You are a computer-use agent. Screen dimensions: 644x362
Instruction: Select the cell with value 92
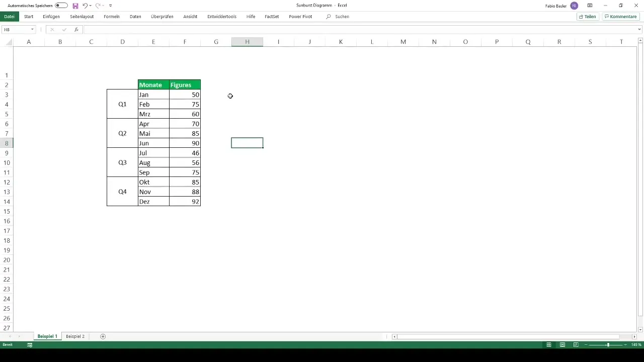coord(185,202)
